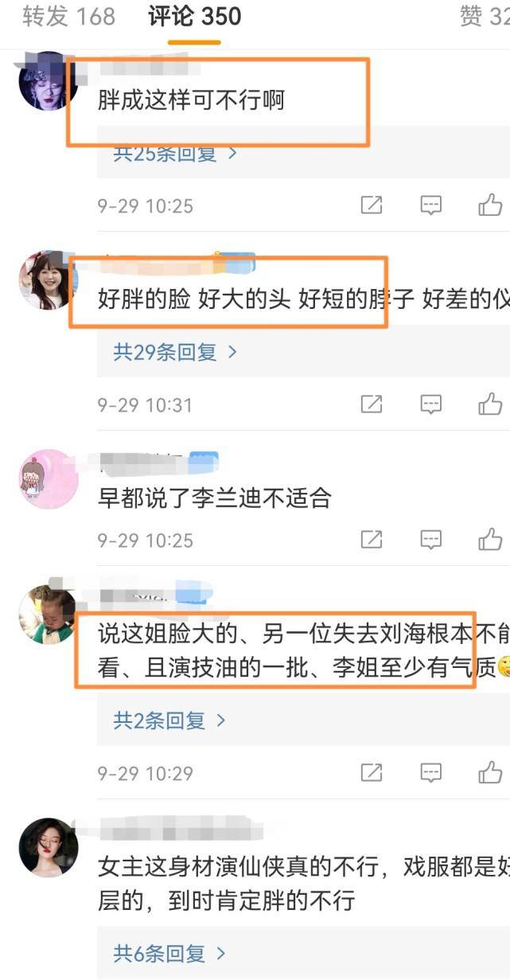The width and height of the screenshot is (510, 980).
Task: Expand 共2条回复 replies
Action: [x=169, y=720]
